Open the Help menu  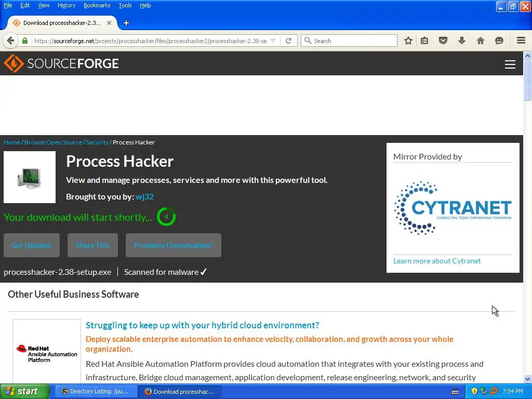[145, 5]
